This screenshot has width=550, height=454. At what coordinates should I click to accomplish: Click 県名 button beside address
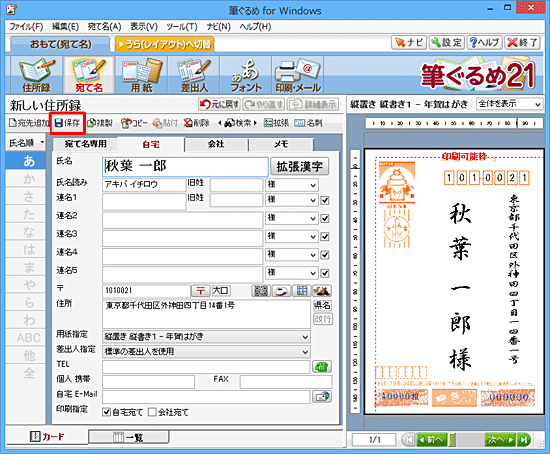(x=322, y=306)
